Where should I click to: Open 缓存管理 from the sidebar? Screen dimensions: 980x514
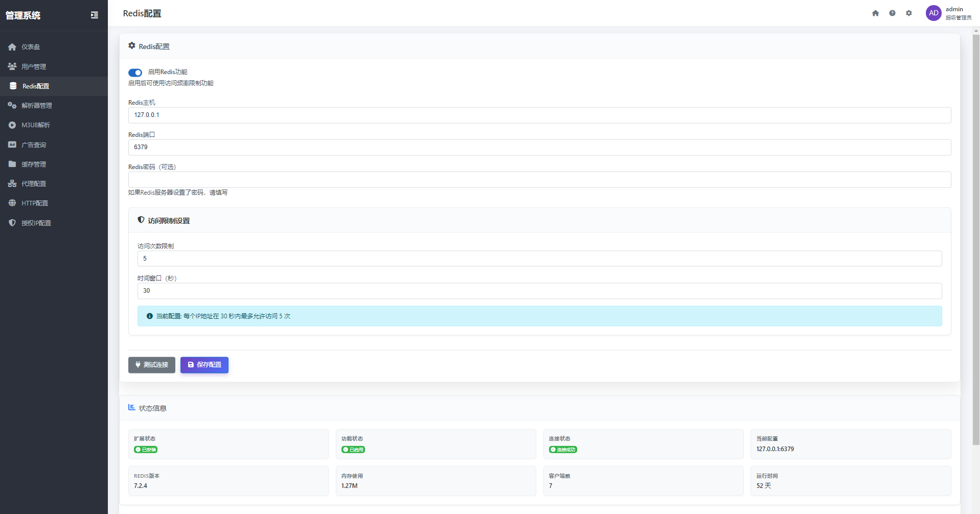[34, 164]
